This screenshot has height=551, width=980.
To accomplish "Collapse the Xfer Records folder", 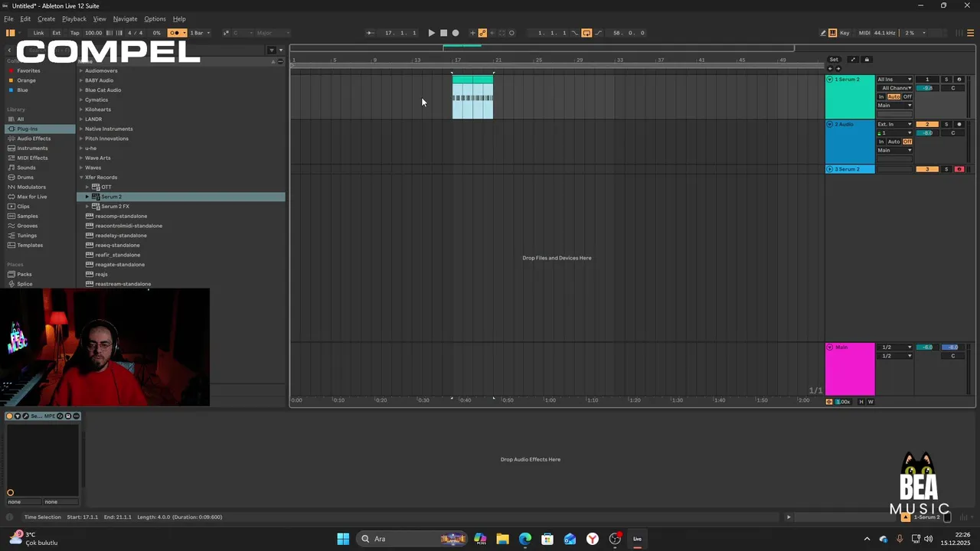I will tap(81, 178).
